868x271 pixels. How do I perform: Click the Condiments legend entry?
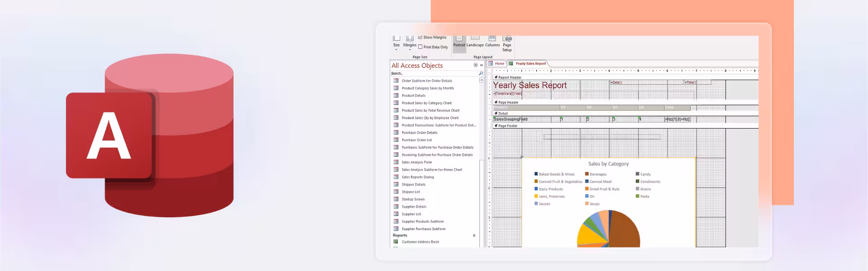coord(648,182)
